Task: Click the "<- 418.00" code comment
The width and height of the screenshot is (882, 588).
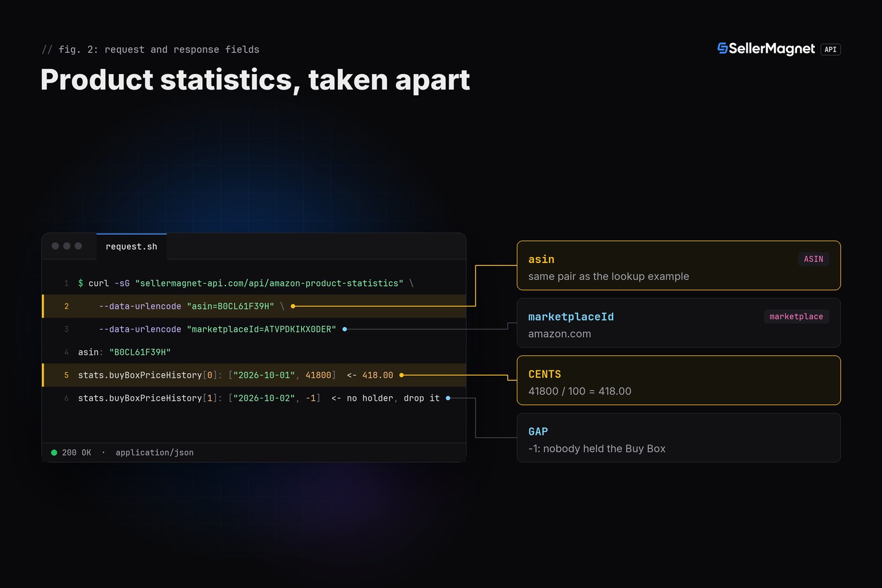Action: coord(370,375)
